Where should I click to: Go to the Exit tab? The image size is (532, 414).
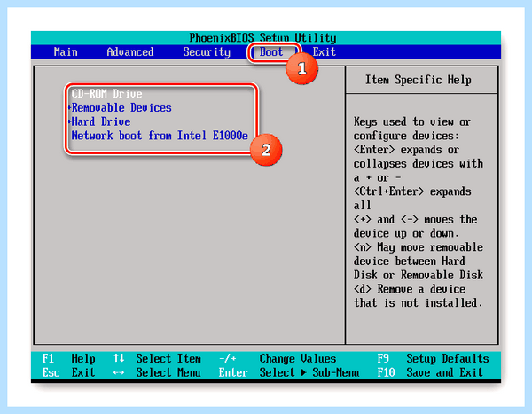tap(324, 52)
